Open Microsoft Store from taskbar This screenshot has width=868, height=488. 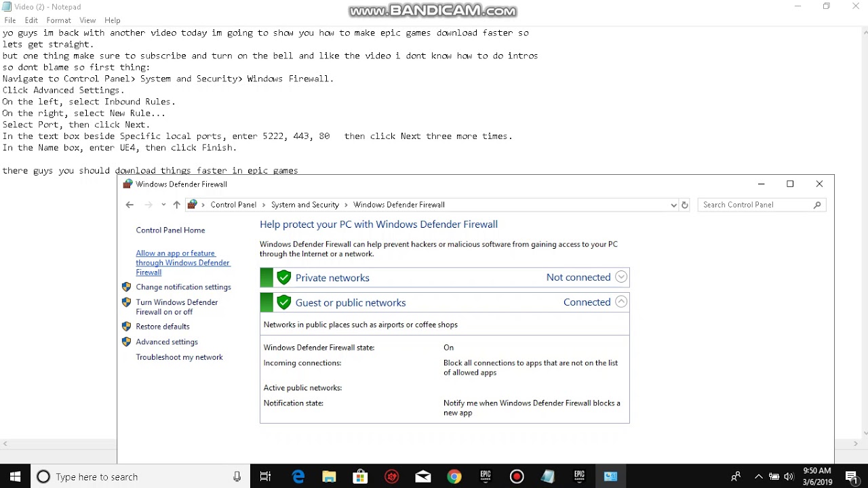coord(361,476)
